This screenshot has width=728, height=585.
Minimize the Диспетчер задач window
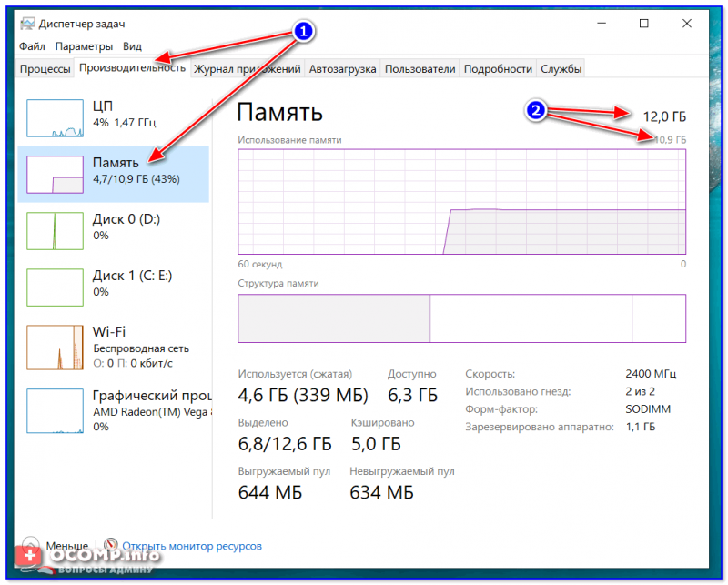602,24
